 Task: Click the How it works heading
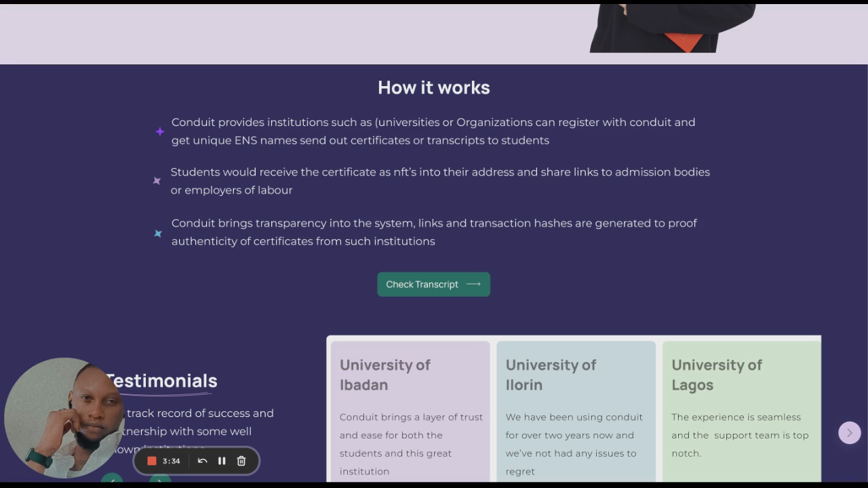coord(434,87)
